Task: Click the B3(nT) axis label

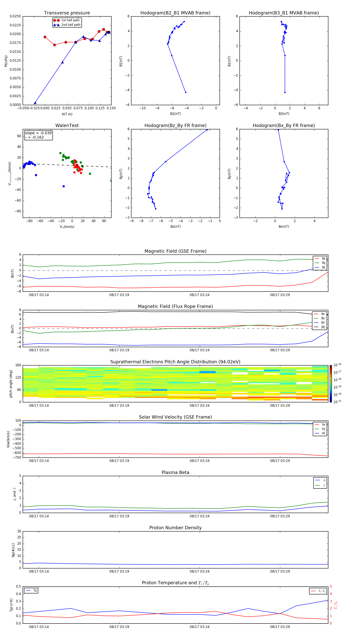Action: tap(284, 114)
